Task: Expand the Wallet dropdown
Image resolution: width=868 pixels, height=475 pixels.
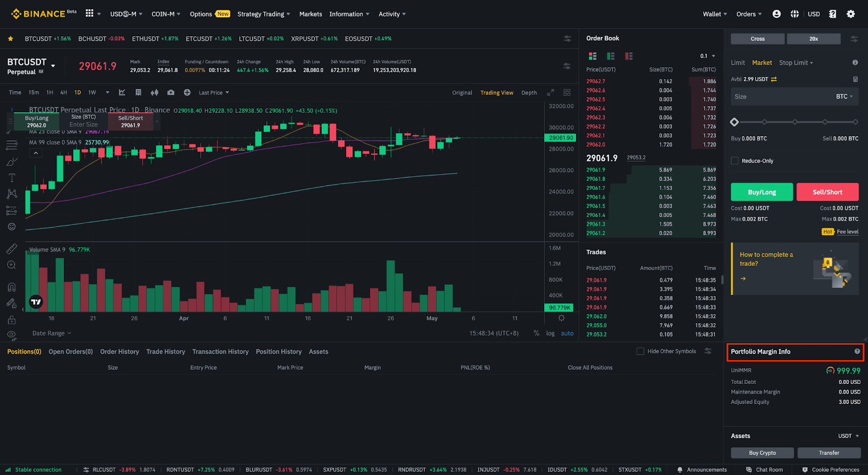Action: [x=715, y=14]
